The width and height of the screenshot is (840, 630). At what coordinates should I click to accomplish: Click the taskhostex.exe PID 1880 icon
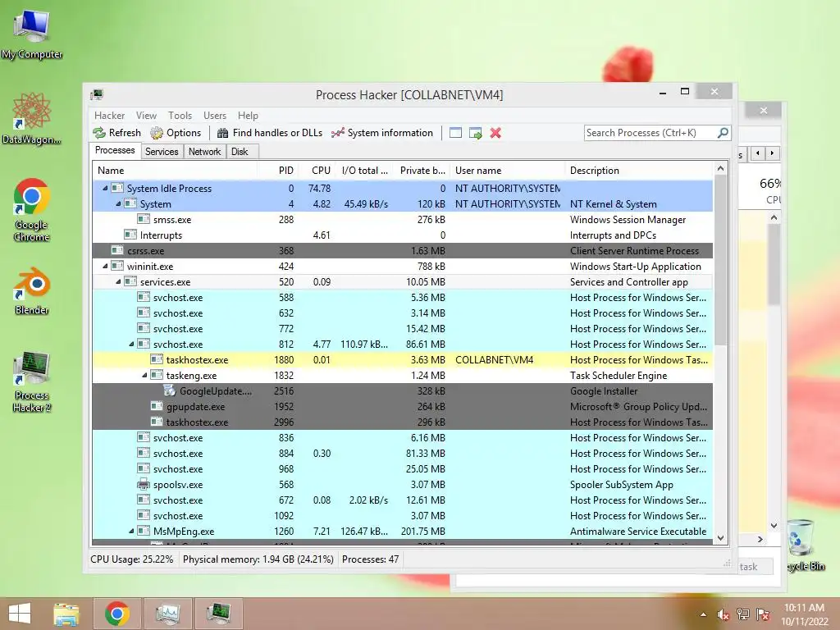click(x=157, y=359)
